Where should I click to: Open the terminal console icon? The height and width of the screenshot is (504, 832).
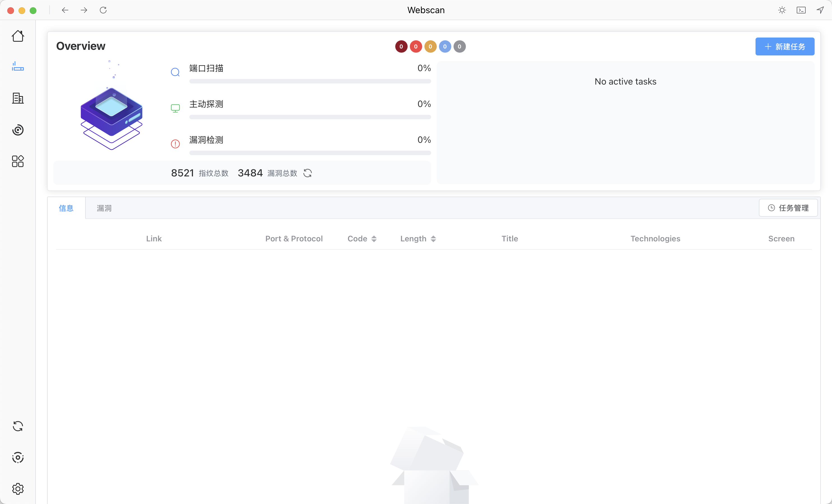(x=801, y=10)
